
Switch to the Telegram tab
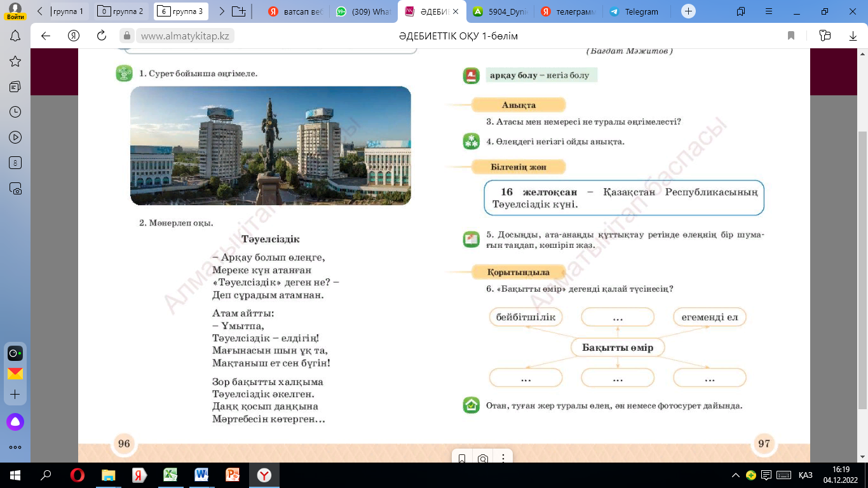point(634,11)
